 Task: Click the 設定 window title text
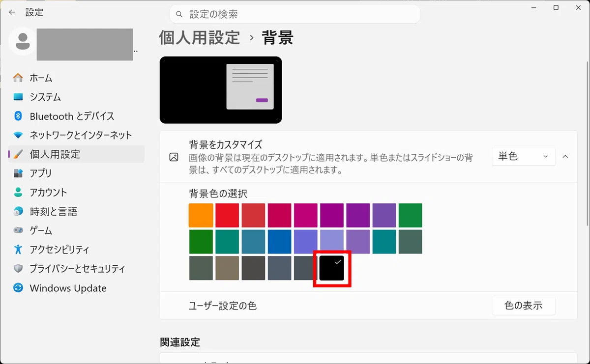pyautogui.click(x=34, y=12)
